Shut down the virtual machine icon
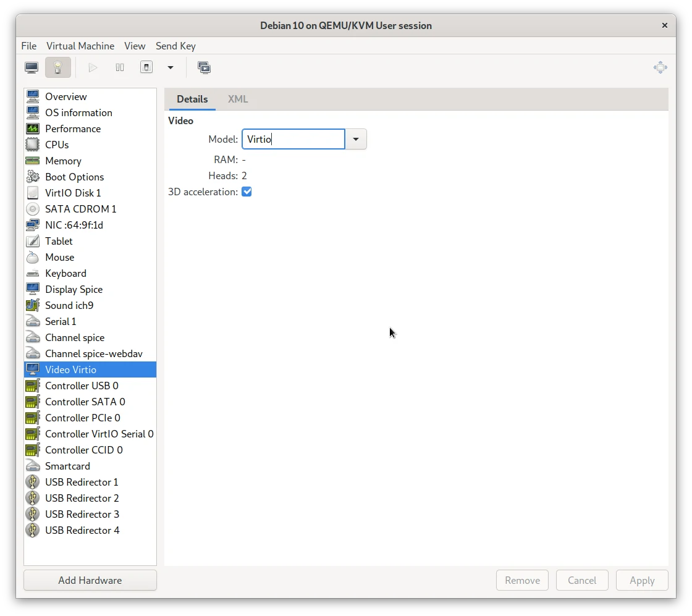The image size is (692, 616). click(x=146, y=67)
